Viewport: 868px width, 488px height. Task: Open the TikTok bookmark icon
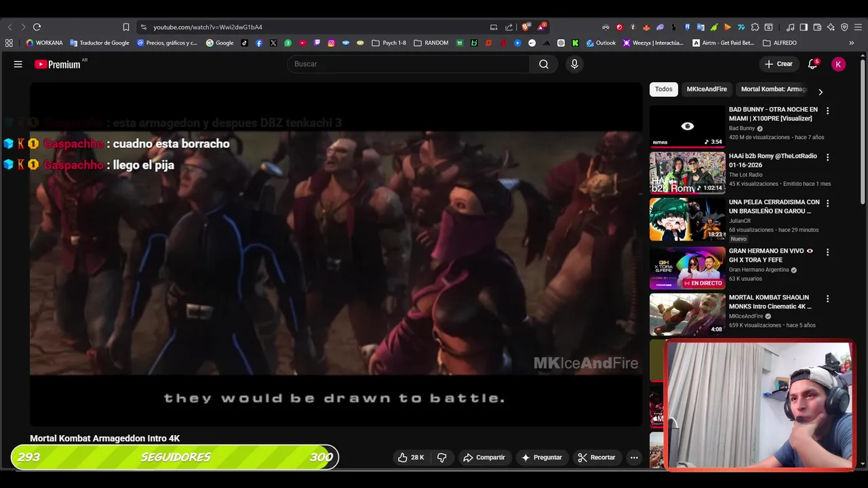click(245, 43)
